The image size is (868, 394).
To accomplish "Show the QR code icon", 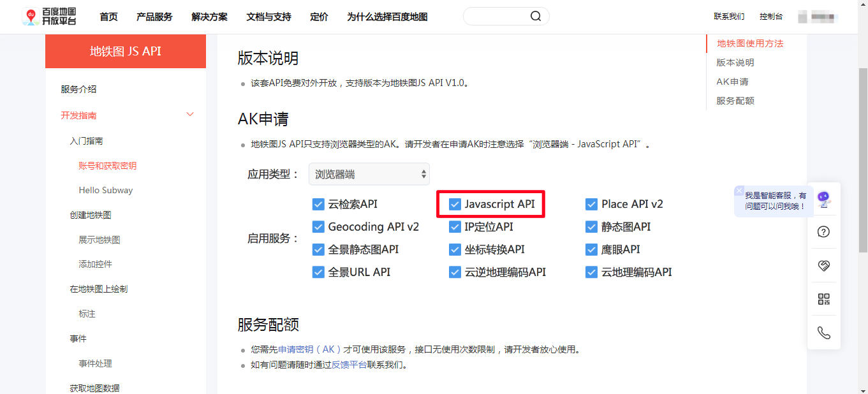I will [823, 299].
